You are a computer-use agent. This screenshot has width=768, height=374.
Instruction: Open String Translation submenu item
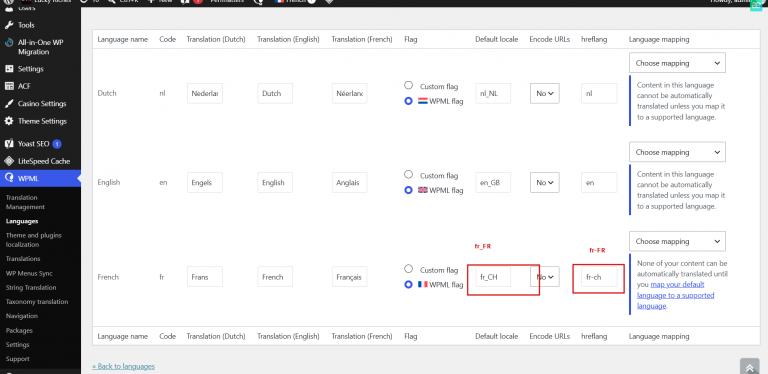31,288
